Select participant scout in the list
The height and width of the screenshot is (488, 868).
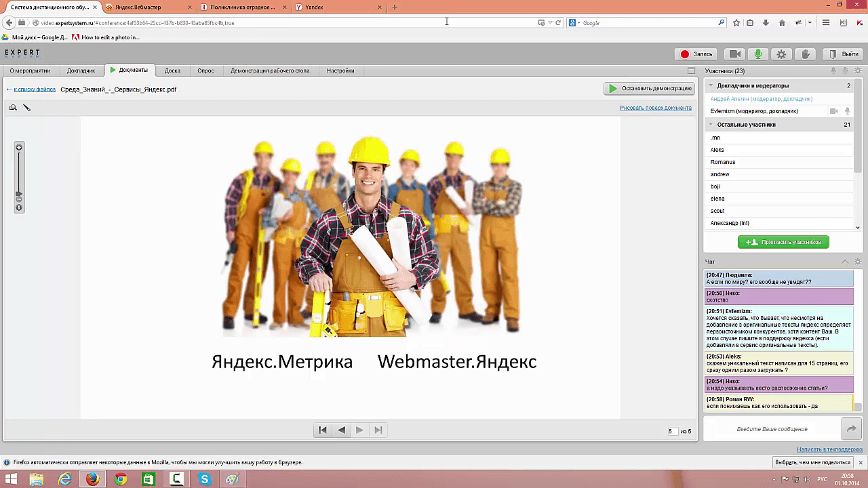pyautogui.click(x=779, y=211)
